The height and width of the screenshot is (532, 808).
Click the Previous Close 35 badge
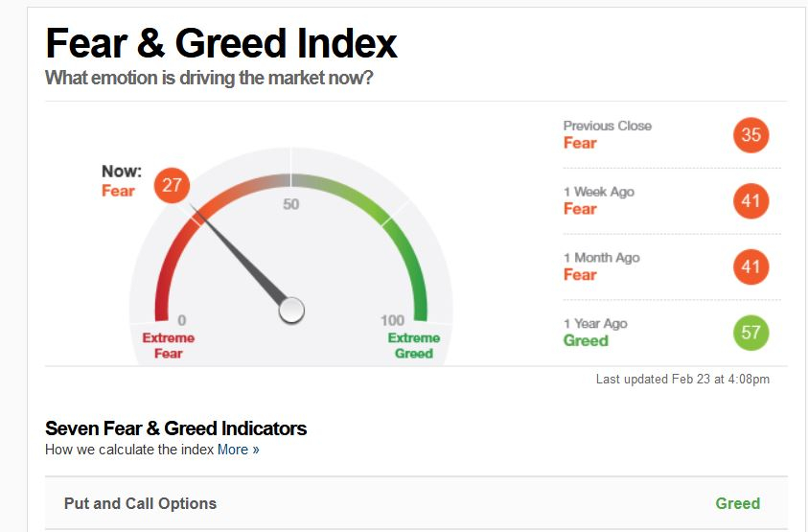pyautogui.click(x=750, y=135)
